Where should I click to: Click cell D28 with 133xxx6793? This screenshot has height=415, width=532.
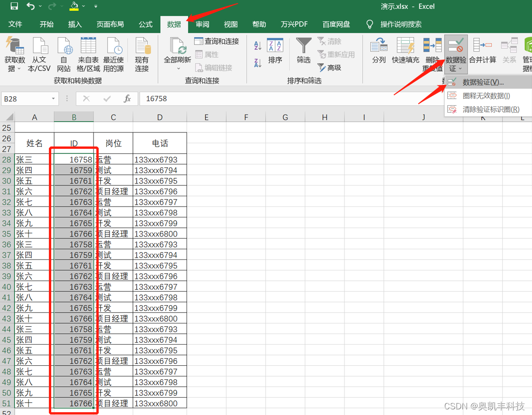tap(160, 160)
